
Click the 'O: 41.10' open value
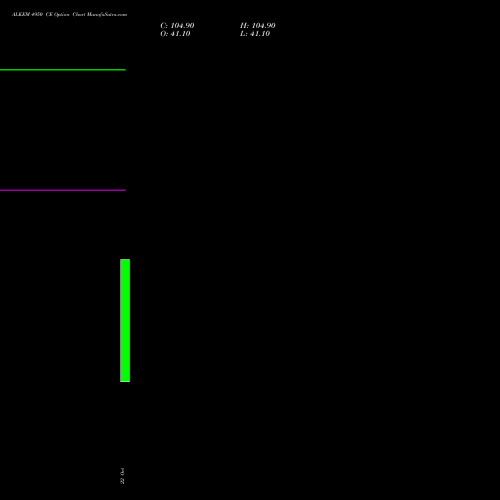point(175,34)
